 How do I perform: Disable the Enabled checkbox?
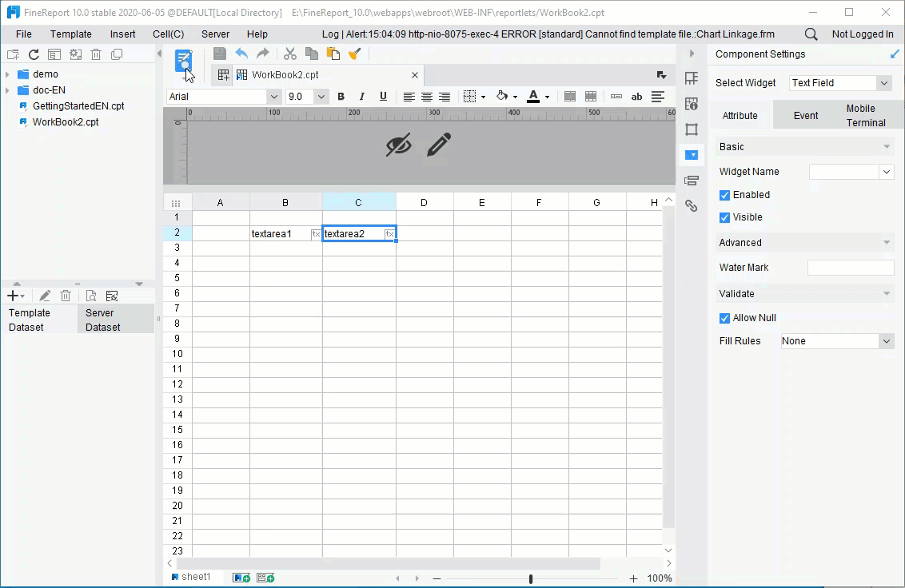pos(724,194)
